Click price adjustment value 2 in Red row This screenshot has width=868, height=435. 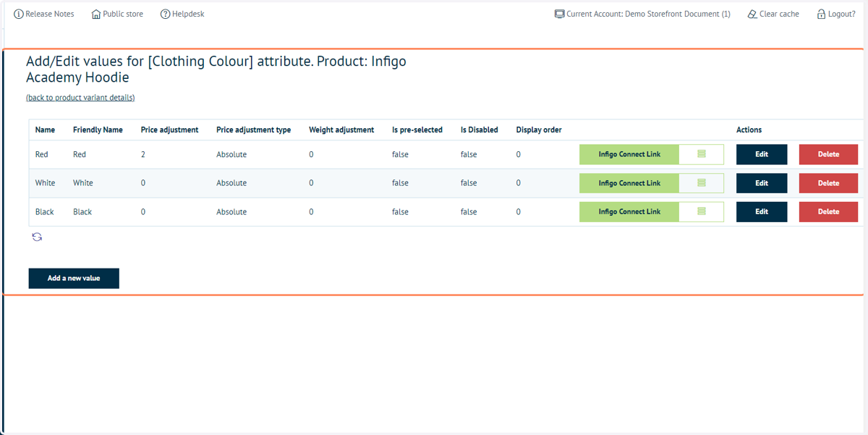pyautogui.click(x=143, y=154)
